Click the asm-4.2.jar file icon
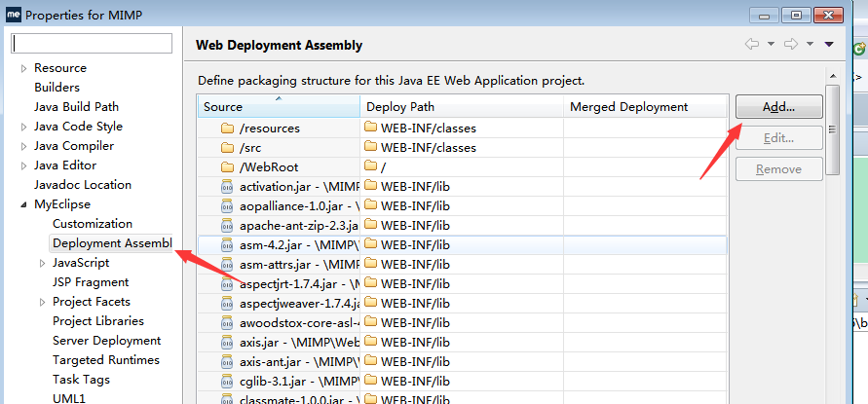Viewport: 868px width, 404px height. (228, 244)
